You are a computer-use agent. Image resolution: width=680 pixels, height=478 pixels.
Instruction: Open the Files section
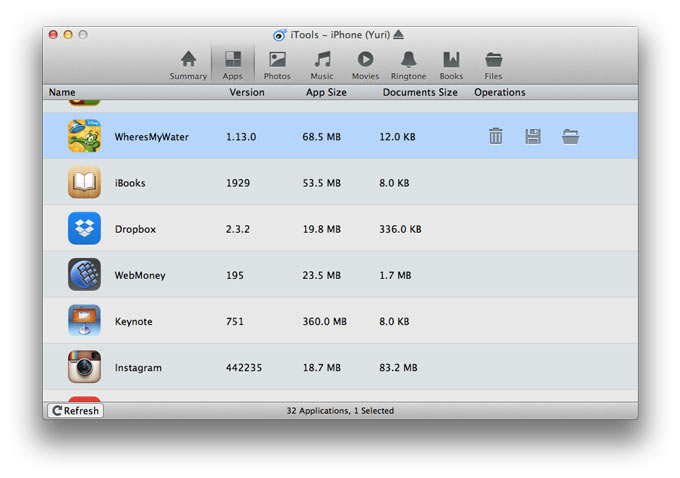[x=493, y=65]
